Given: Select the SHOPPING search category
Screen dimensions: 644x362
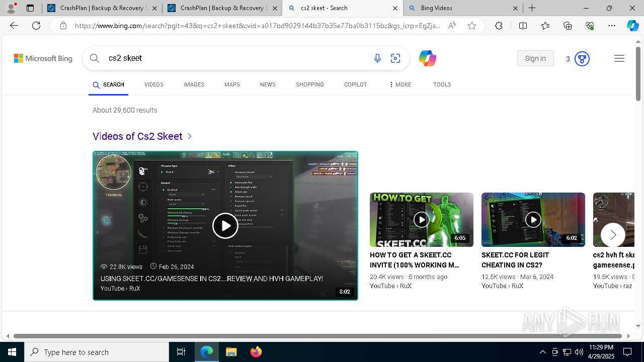Looking at the screenshot, I should [310, 84].
